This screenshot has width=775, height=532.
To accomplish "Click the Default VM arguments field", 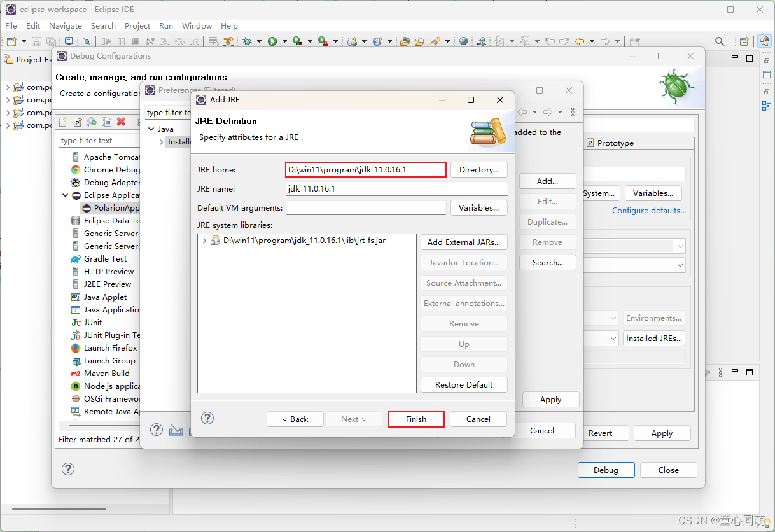I will click(x=366, y=207).
